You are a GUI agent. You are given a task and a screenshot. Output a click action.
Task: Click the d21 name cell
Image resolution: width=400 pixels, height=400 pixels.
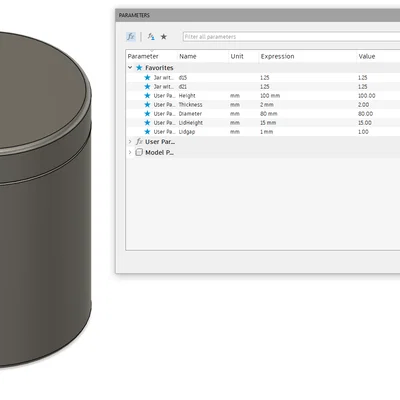coord(183,87)
